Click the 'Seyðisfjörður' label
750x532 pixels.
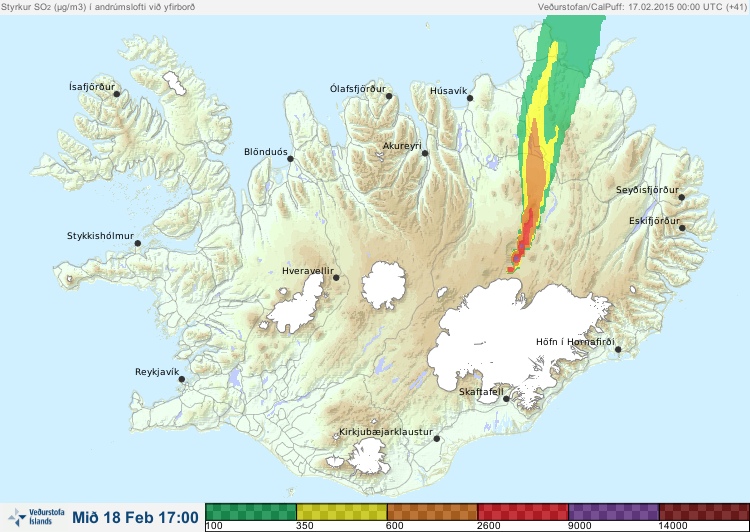point(647,190)
